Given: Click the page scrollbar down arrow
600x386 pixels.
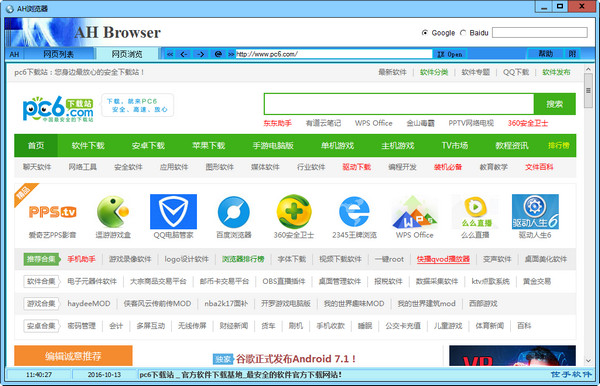Looking at the screenshot, I should pyautogui.click(x=588, y=361).
